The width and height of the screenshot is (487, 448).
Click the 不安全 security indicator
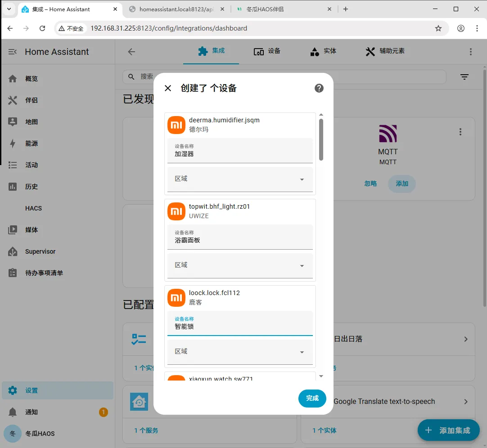pos(71,29)
